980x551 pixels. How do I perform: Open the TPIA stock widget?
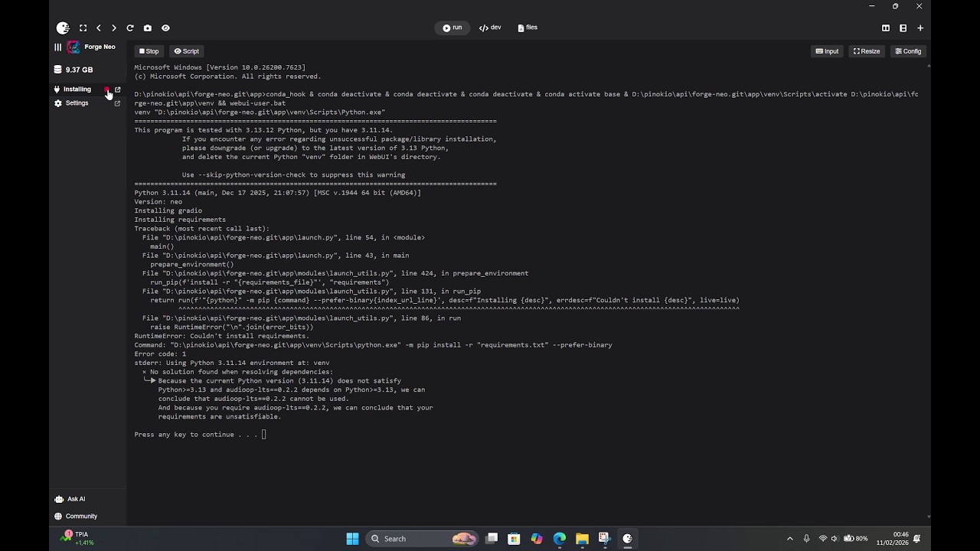point(77,539)
